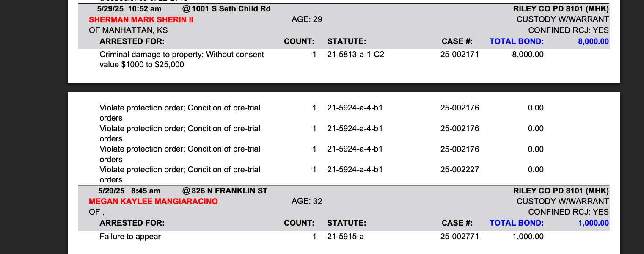Click the blue 1,000.00 total bond amount
This screenshot has width=644, height=254.
point(593,223)
